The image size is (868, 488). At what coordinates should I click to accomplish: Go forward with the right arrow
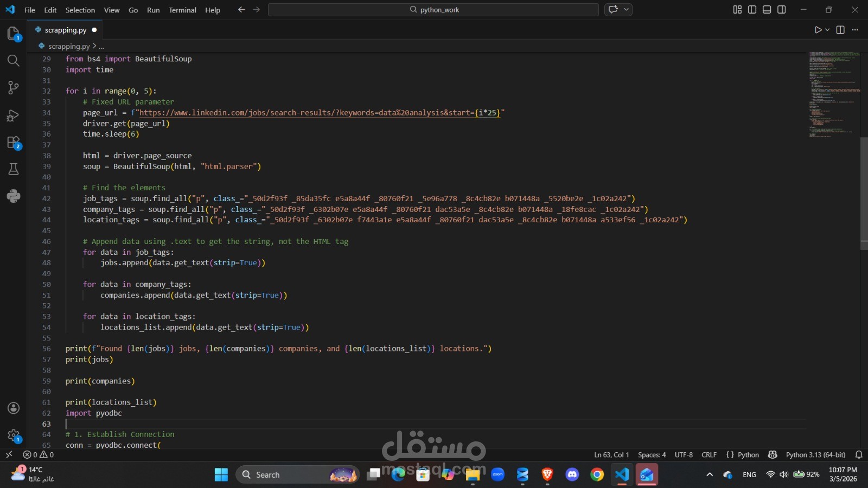pyautogui.click(x=257, y=10)
